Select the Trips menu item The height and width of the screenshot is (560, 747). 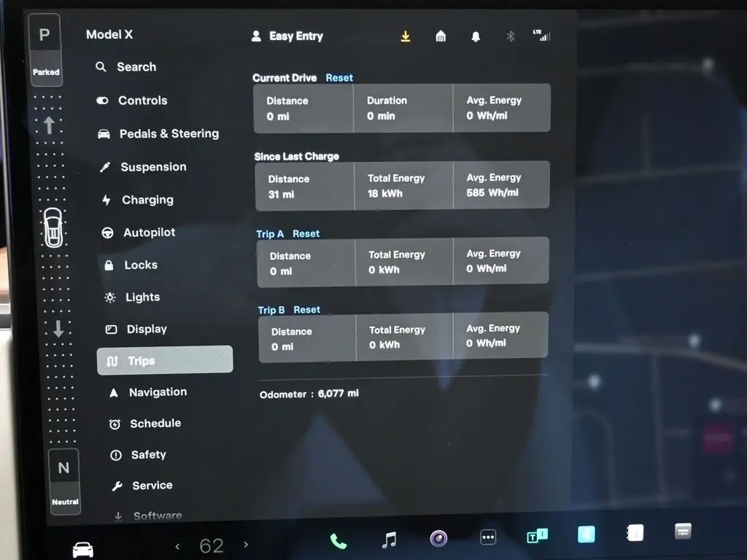(x=165, y=360)
